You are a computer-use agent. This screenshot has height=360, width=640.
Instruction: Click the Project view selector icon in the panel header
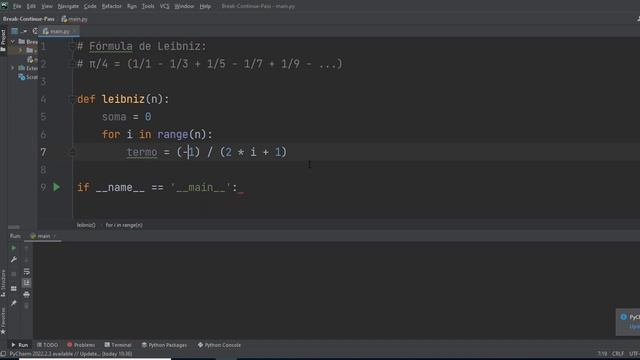pyautogui.click(x=15, y=31)
